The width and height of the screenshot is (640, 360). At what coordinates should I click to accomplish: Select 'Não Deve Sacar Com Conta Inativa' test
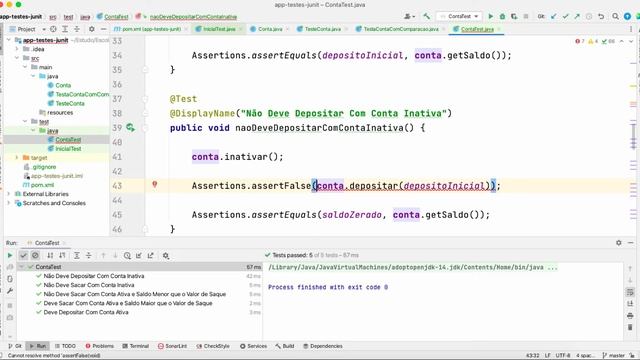tap(89, 285)
